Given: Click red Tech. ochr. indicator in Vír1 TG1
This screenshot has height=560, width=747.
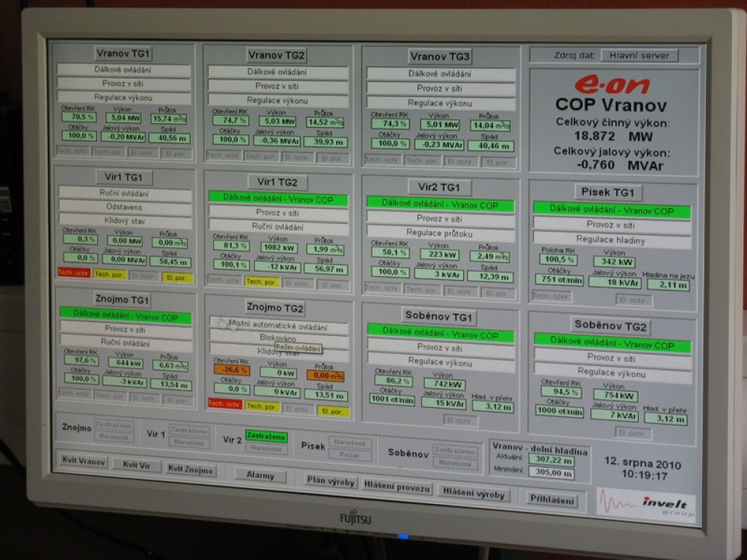Looking at the screenshot, I should coord(74,273).
